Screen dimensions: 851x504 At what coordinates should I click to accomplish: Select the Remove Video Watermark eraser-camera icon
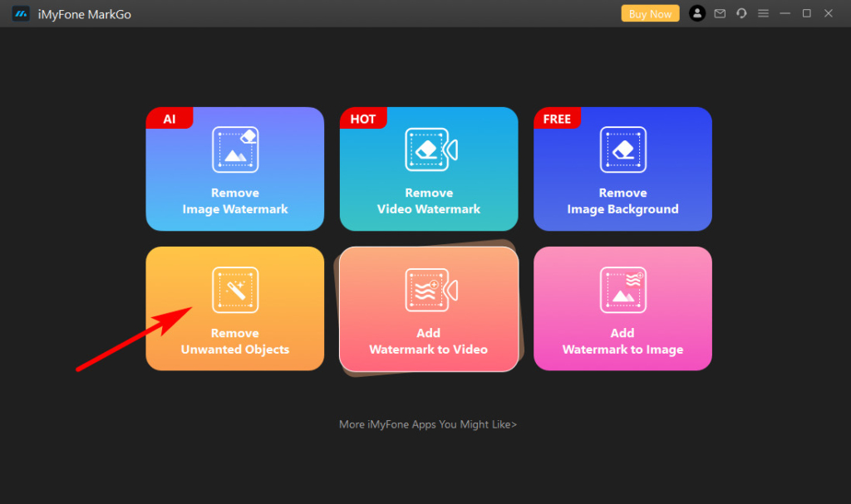coord(429,150)
